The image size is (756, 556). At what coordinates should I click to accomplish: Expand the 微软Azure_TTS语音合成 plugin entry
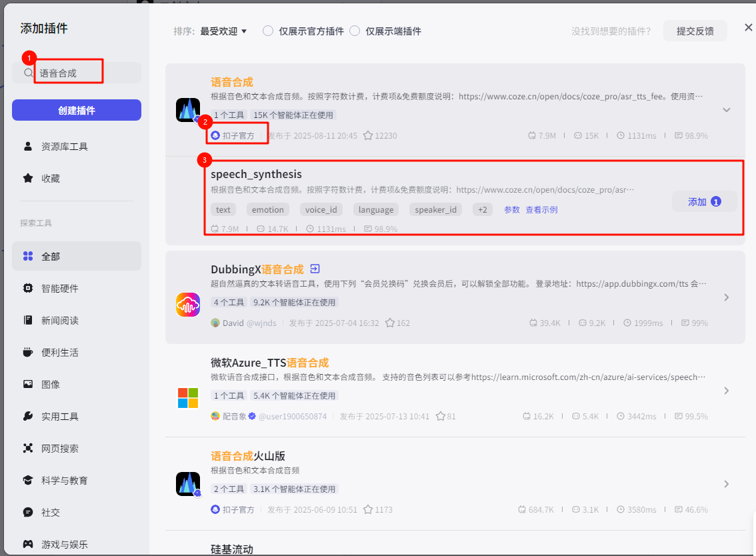coord(727,391)
